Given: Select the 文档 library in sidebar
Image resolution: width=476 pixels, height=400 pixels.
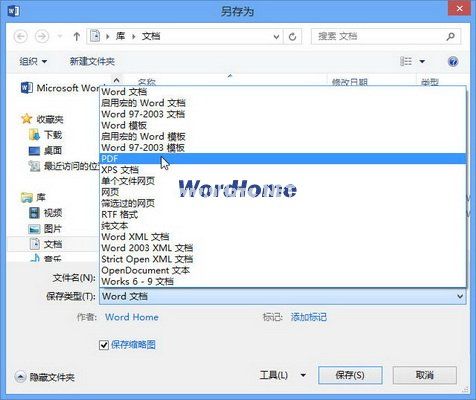Looking at the screenshot, I should pos(53,244).
